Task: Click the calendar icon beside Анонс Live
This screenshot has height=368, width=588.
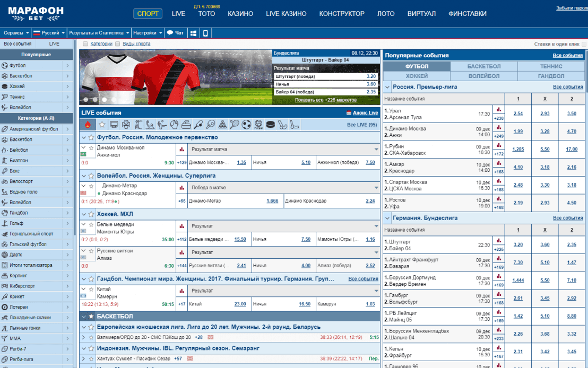Action: click(349, 113)
